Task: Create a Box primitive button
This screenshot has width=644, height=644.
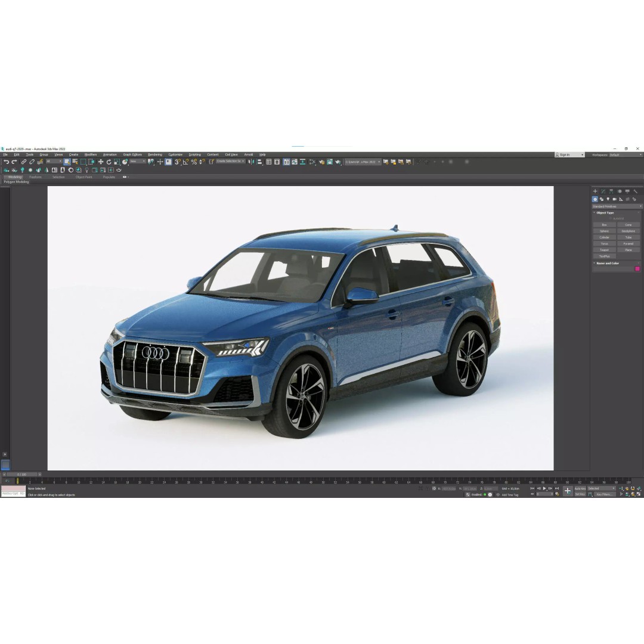Action: coord(604,225)
